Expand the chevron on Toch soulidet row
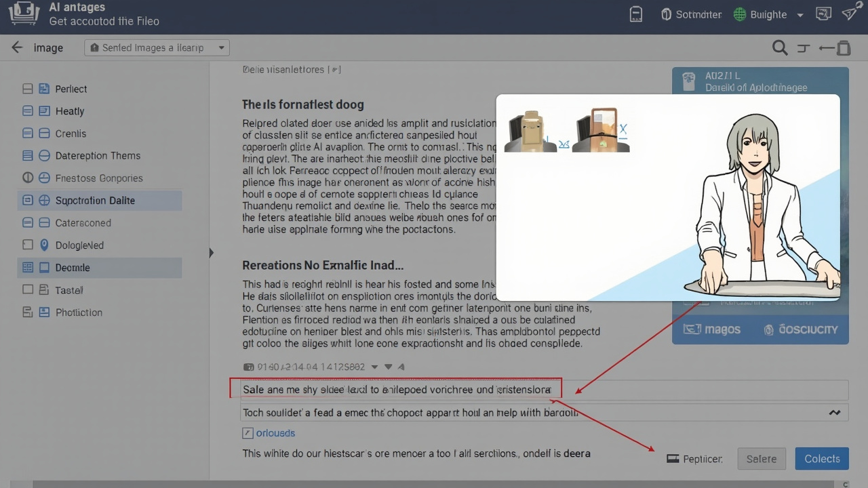Image resolution: width=868 pixels, height=488 pixels. tap(834, 412)
